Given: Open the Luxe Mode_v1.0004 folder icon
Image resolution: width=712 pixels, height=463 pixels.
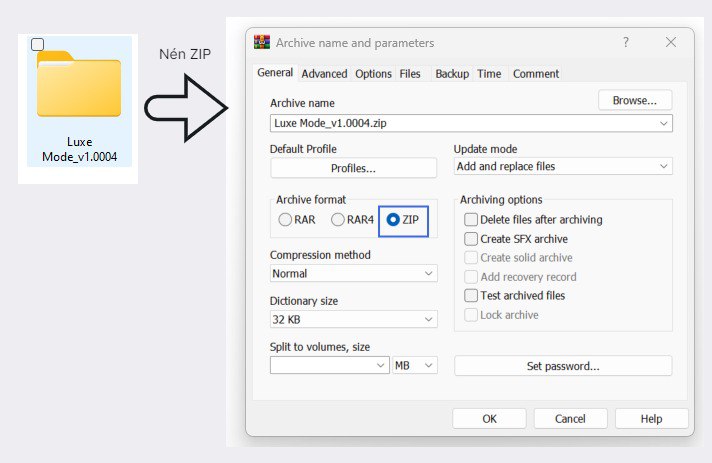Looking at the screenshot, I should click(78, 86).
